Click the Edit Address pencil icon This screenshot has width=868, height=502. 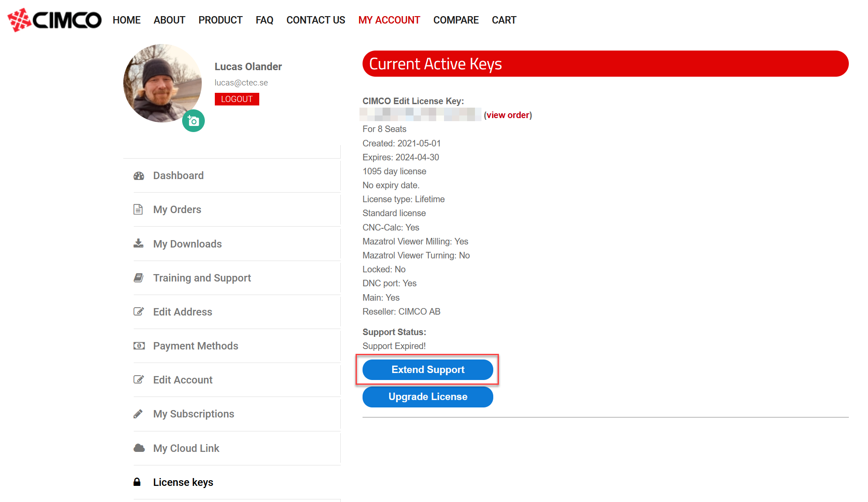click(x=139, y=312)
